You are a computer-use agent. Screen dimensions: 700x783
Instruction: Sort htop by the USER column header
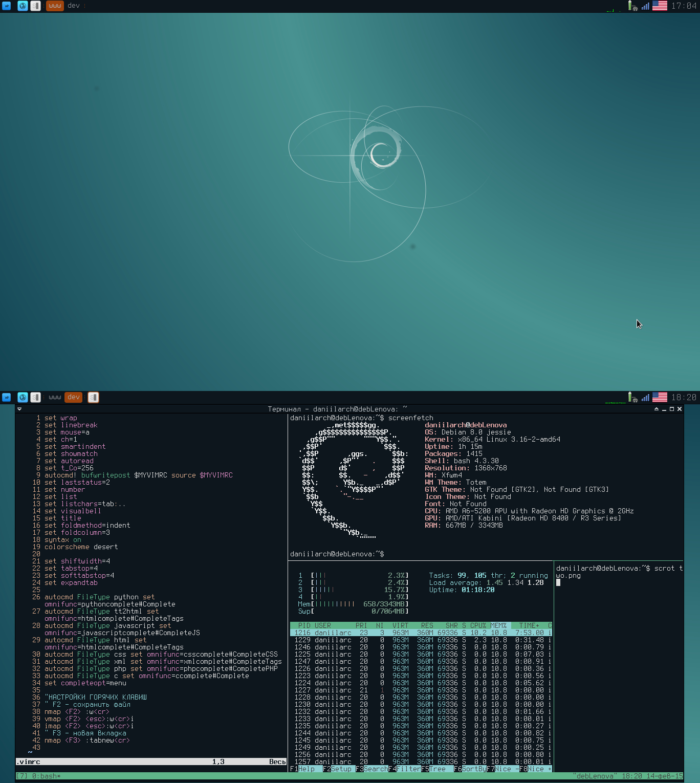(323, 625)
